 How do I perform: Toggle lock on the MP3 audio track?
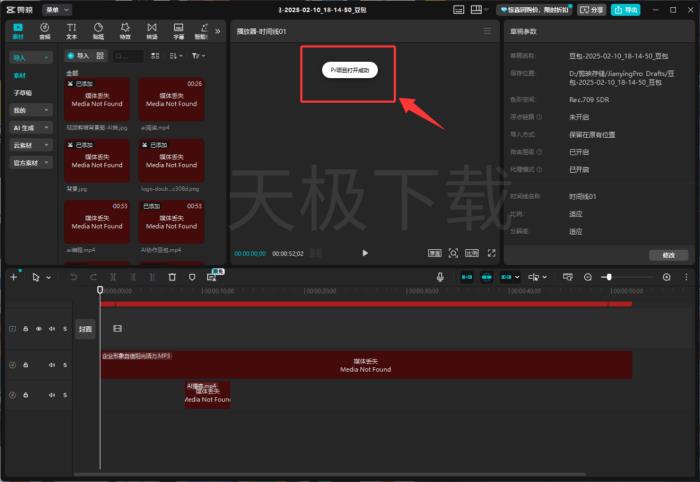(26, 365)
